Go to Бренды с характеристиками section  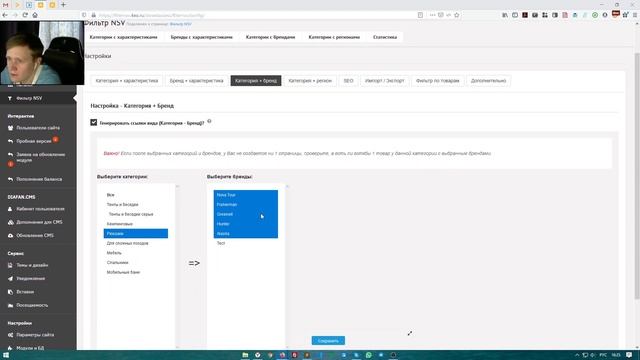202,37
